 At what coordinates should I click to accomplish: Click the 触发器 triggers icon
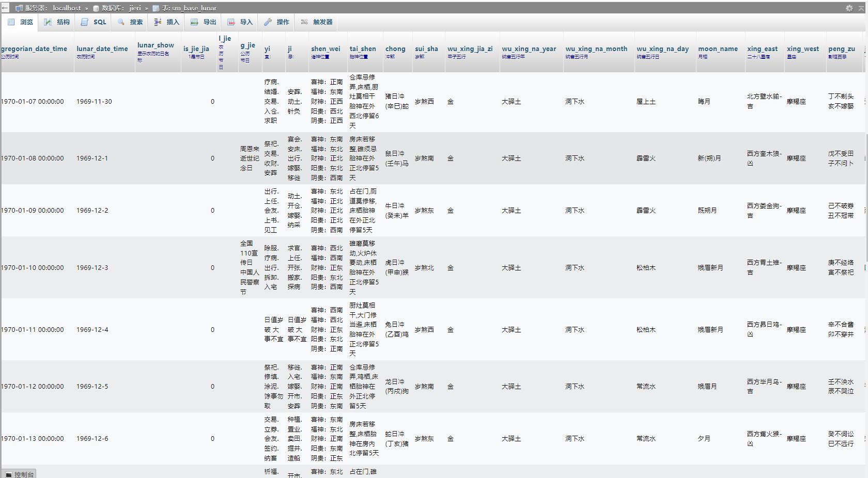[x=304, y=22]
